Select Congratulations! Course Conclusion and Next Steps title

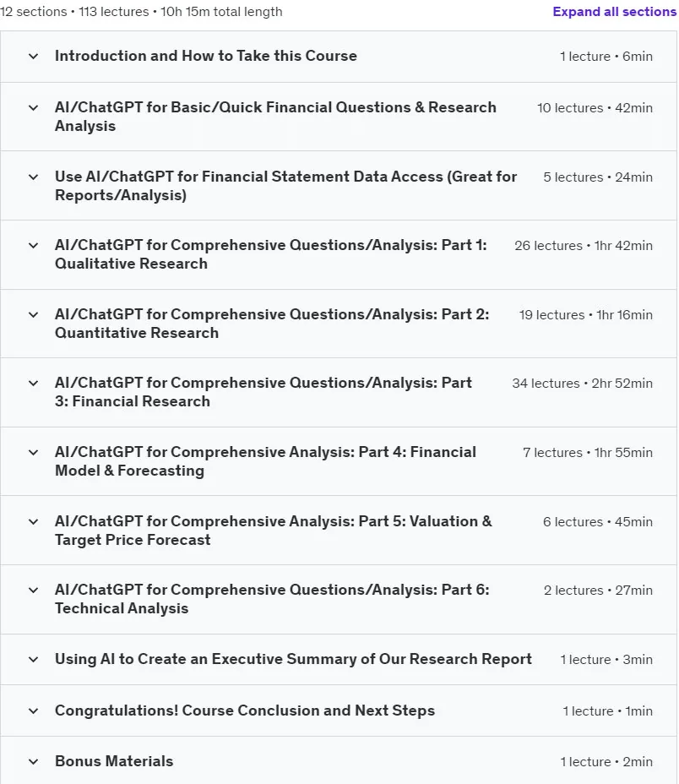pos(245,710)
